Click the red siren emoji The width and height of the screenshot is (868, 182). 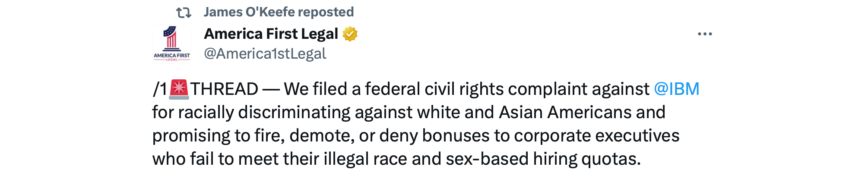(x=179, y=89)
